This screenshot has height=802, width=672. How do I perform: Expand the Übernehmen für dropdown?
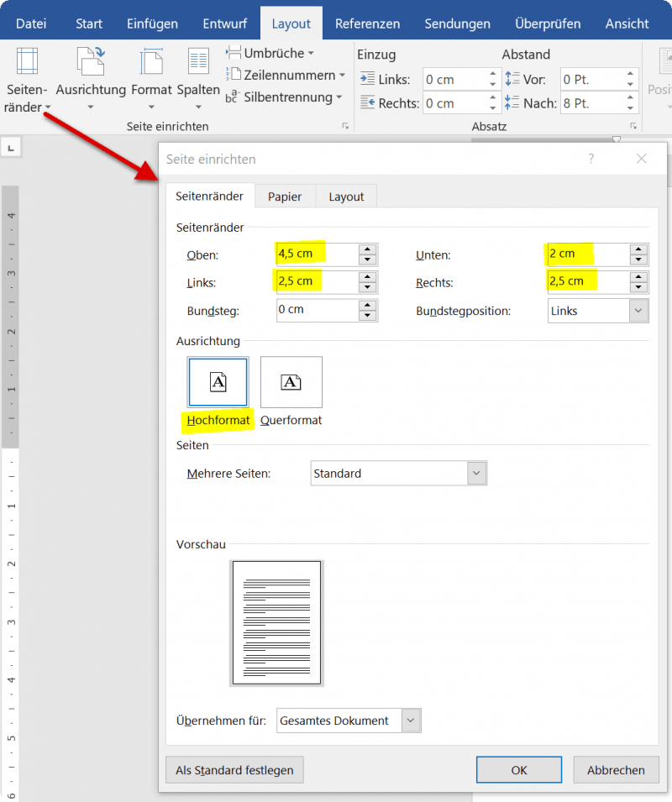[x=411, y=720]
